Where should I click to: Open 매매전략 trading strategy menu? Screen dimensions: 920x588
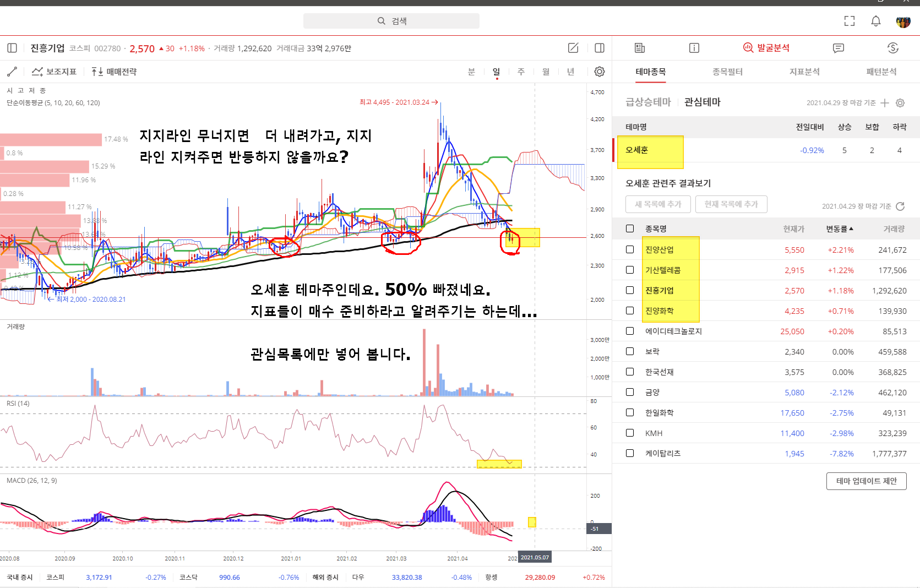pyautogui.click(x=114, y=72)
